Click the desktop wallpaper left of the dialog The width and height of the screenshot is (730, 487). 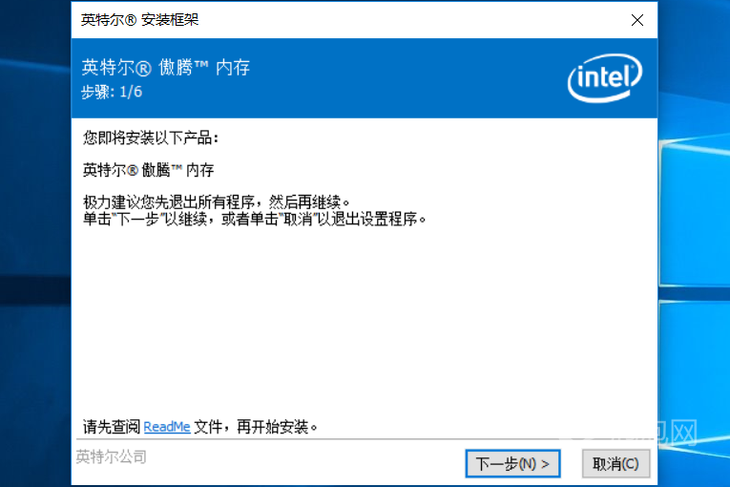coord(35,186)
